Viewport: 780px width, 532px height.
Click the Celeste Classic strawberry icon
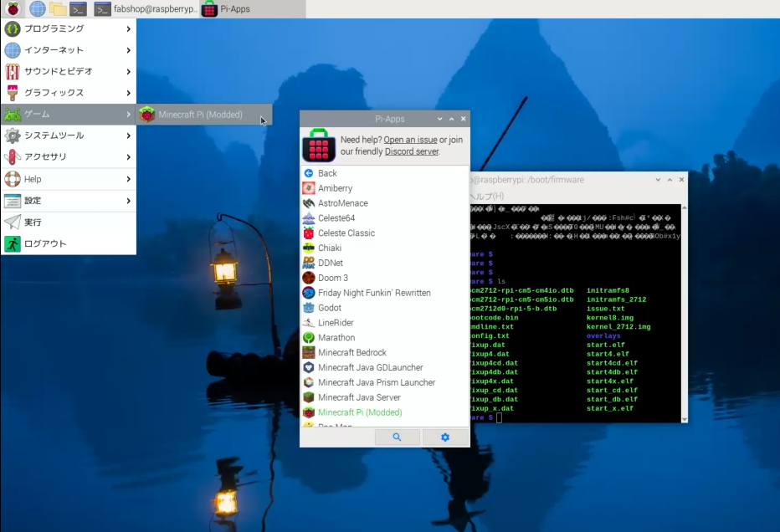tap(309, 233)
